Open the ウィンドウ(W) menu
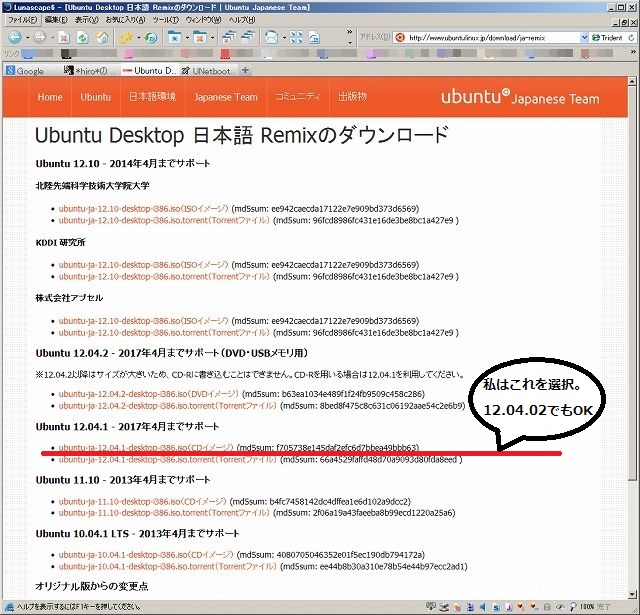 tap(203, 20)
